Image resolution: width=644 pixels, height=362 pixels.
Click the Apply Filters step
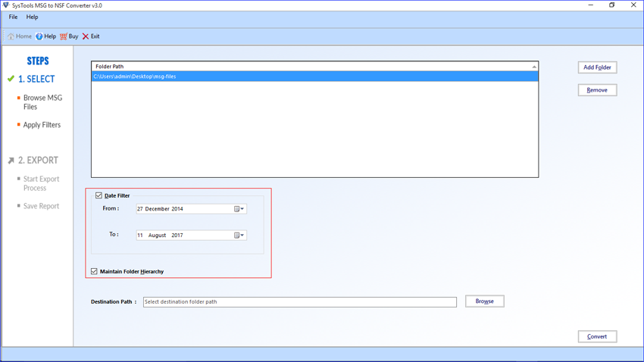[42, 125]
